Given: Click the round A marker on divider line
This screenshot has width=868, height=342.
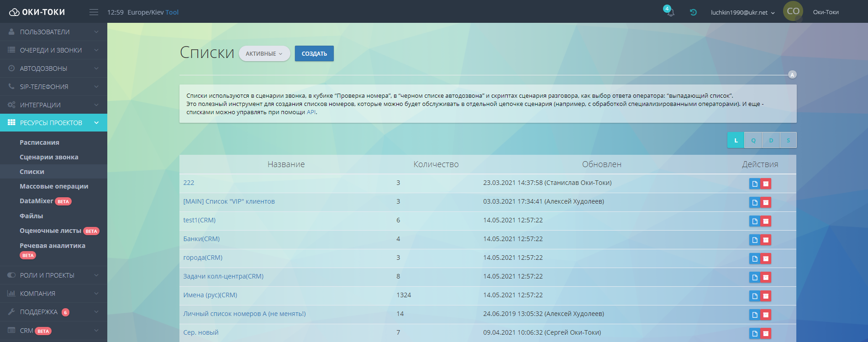Looking at the screenshot, I should click(792, 75).
